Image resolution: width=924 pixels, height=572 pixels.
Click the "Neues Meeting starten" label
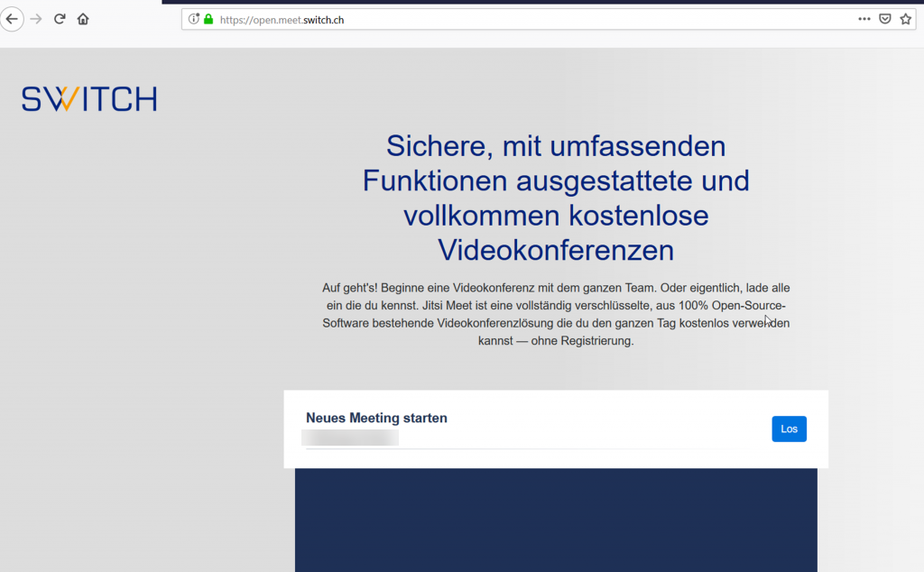pos(376,419)
